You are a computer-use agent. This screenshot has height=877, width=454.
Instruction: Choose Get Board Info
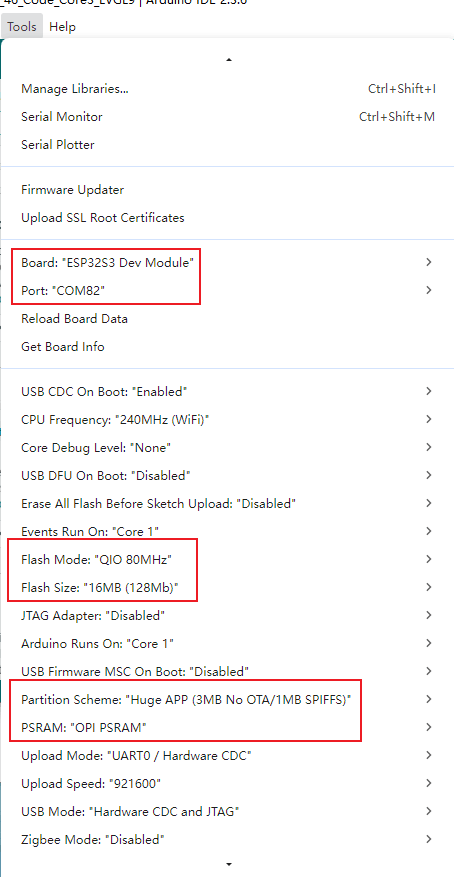[228, 346]
